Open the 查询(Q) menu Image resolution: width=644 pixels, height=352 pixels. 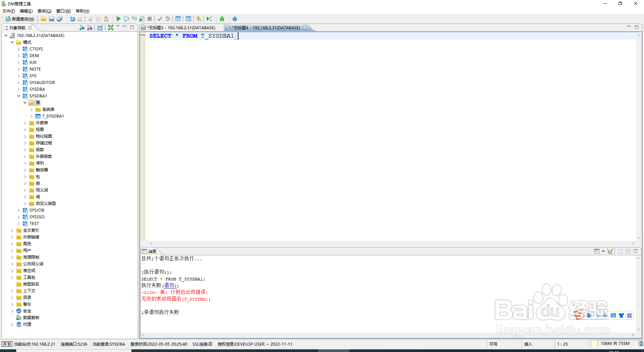coord(44,11)
